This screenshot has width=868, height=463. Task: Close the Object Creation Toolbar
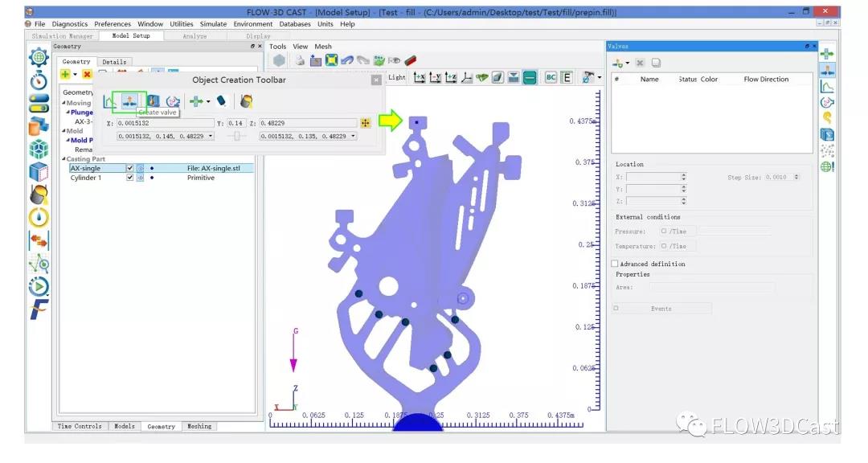375,80
